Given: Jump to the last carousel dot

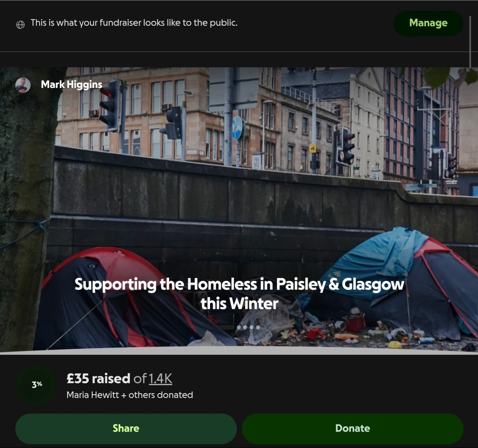Looking at the screenshot, I should tap(258, 327).
